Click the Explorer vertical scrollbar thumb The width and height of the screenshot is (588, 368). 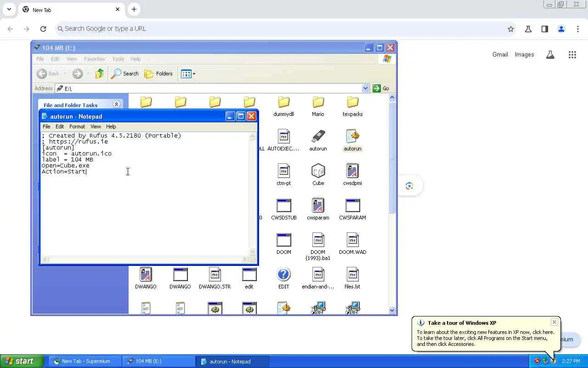392,157
